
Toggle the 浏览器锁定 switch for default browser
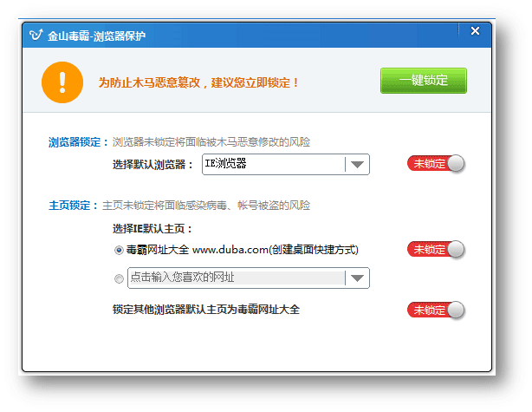(436, 164)
